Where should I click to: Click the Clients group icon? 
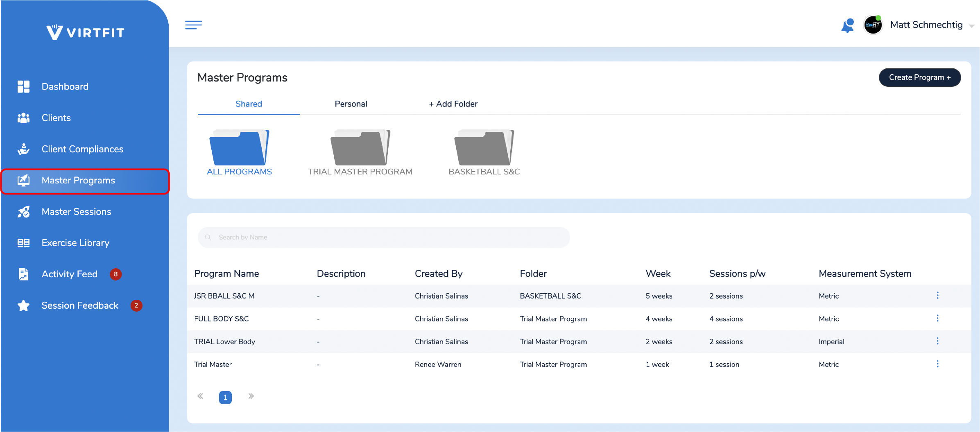coord(23,118)
